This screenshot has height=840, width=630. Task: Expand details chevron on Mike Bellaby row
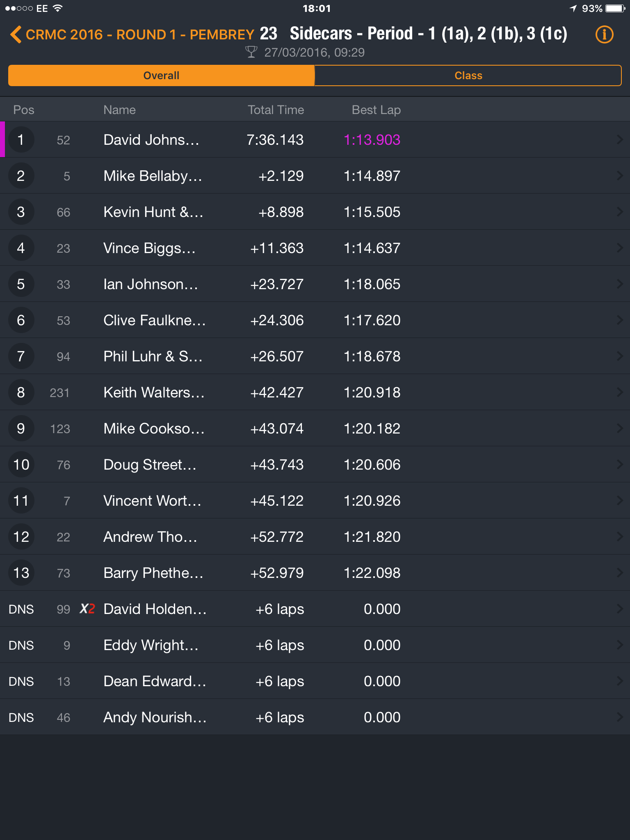(x=620, y=176)
